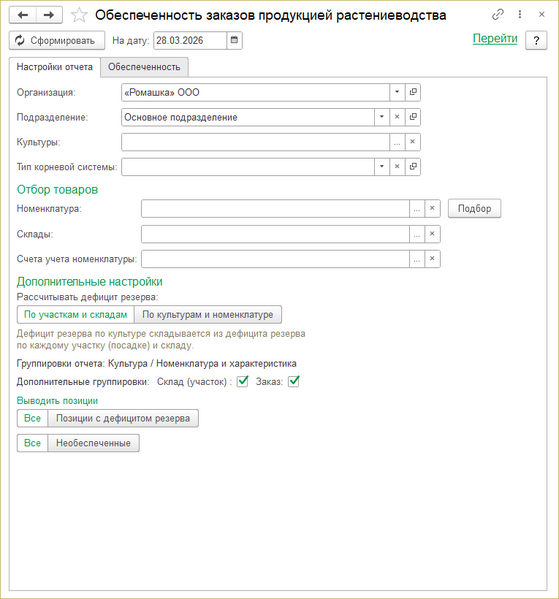559x599 pixels.
Task: Open the Перейти link
Action: pyautogui.click(x=495, y=38)
